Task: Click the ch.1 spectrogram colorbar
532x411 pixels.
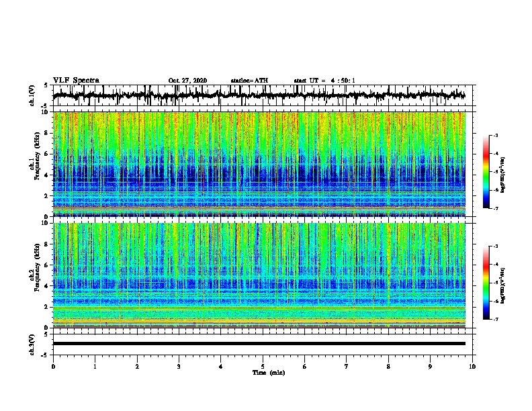Action: coord(486,172)
